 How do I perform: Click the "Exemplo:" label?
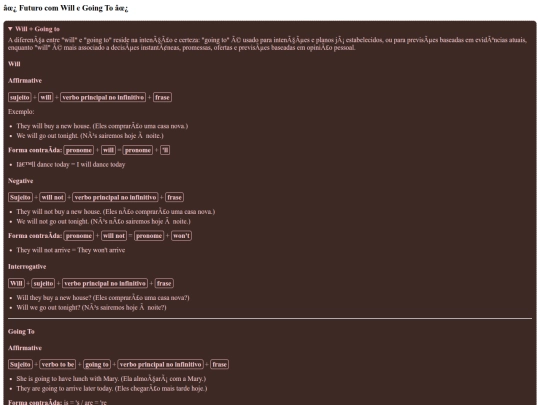21,112
